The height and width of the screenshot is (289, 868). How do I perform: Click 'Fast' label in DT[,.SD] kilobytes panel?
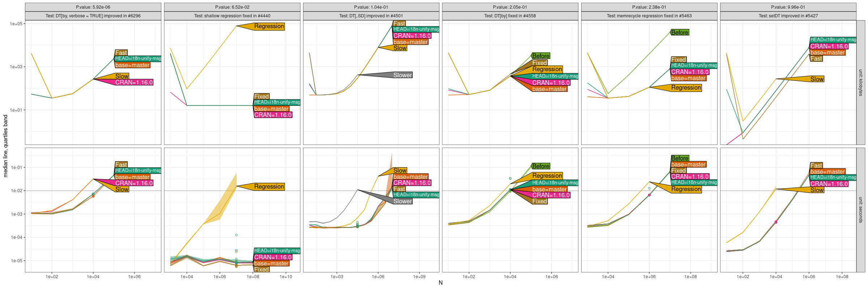tap(399, 23)
